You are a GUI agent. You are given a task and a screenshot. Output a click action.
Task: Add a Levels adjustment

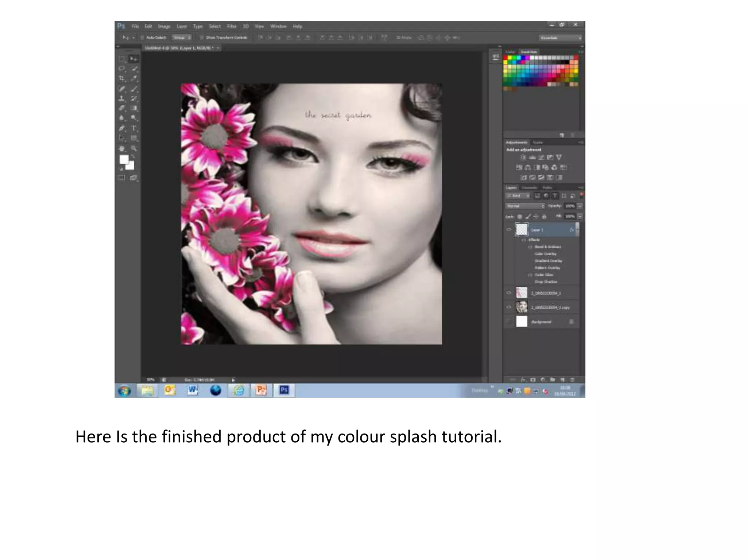click(x=533, y=157)
